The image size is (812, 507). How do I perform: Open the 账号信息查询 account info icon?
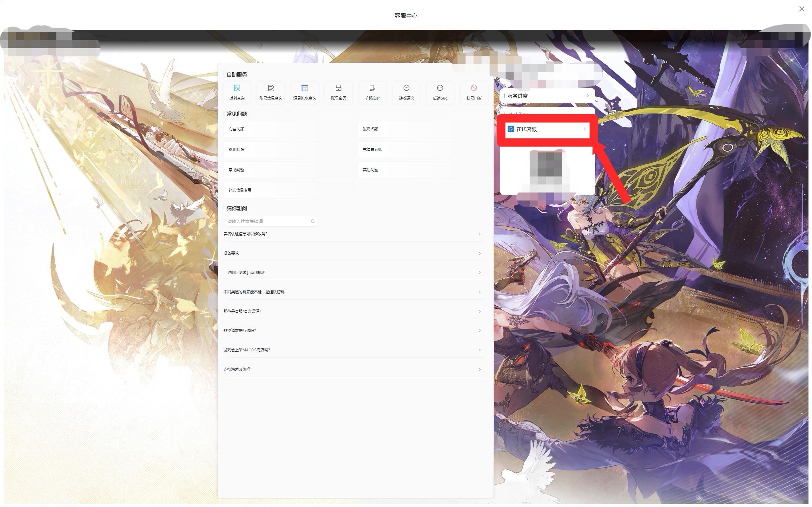pyautogui.click(x=270, y=88)
